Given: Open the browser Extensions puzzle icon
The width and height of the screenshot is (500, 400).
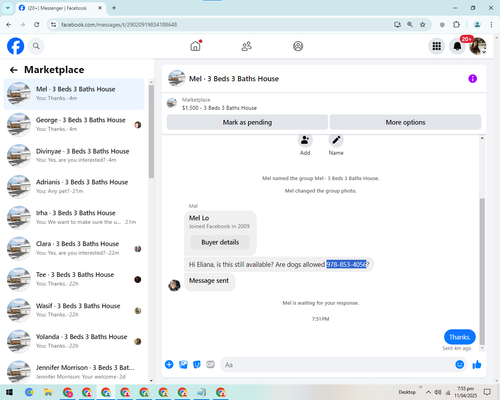Looking at the screenshot, I should coord(456,25).
